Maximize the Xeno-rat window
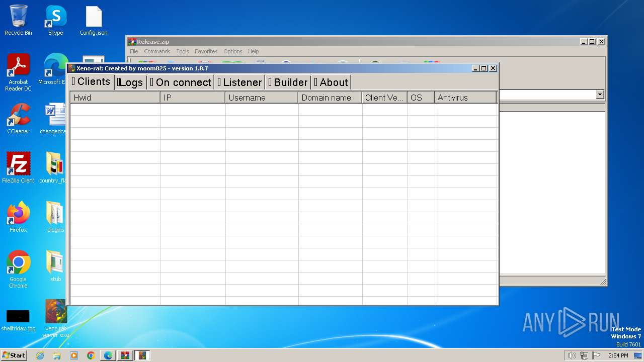The height and width of the screenshot is (362, 644). 484,68
